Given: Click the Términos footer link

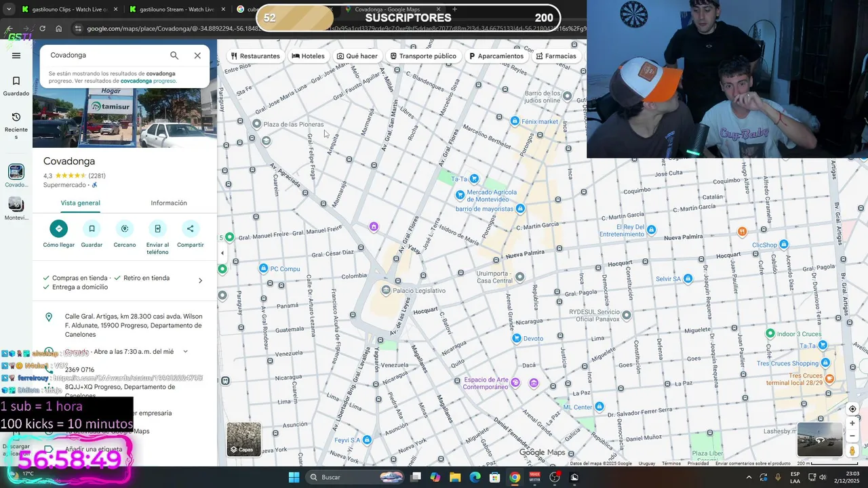Looking at the screenshot, I should [671, 464].
